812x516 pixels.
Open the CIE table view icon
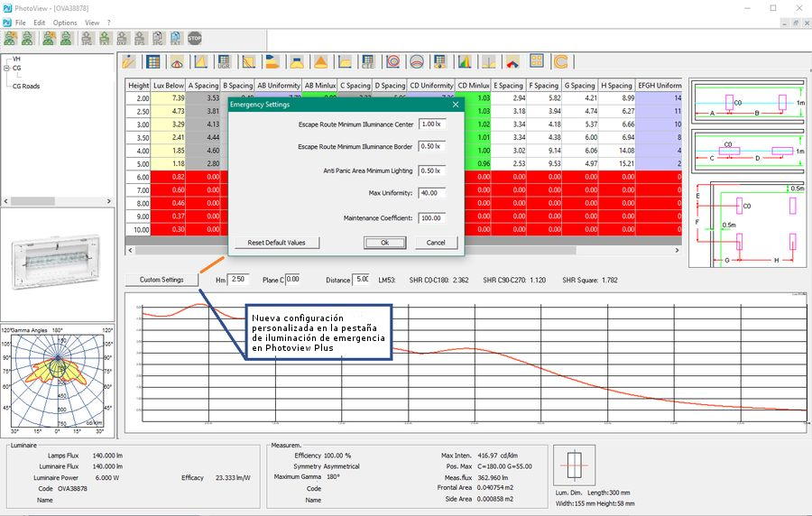(x=368, y=62)
